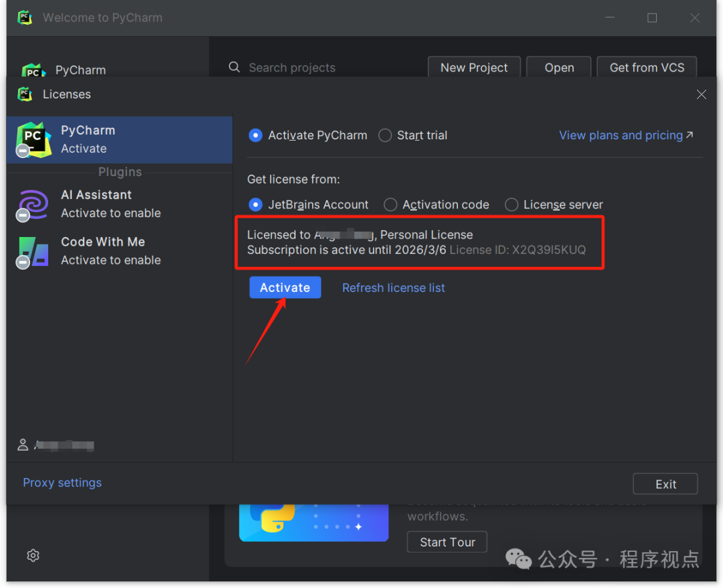Minimize the Welcome to PyCharm window
Viewport: 723px width, 588px height.
click(x=610, y=17)
